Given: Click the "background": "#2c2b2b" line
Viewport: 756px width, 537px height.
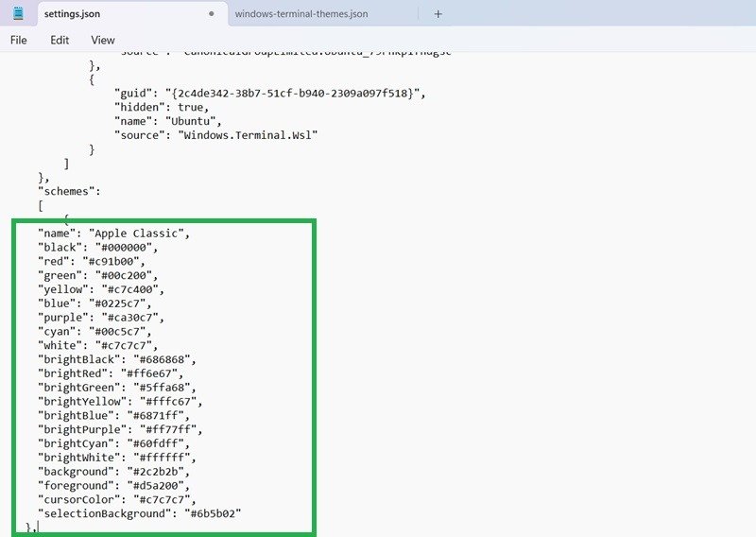Looking at the screenshot, I should tap(113, 472).
